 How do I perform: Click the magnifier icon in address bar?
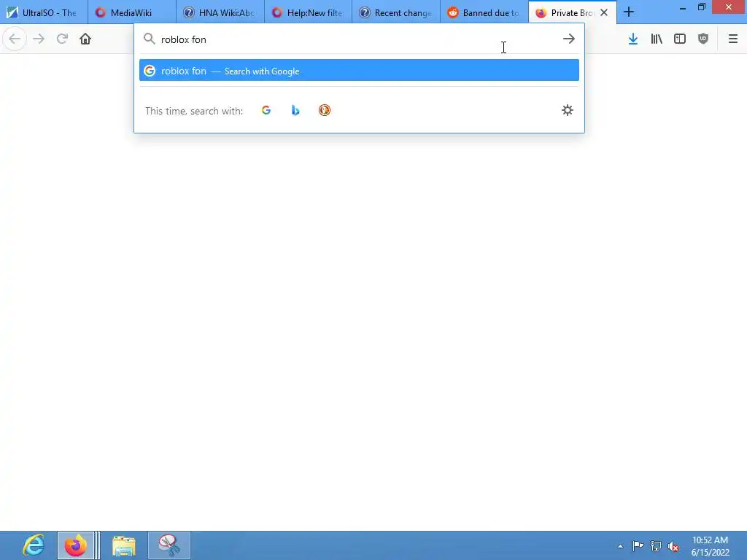(150, 39)
